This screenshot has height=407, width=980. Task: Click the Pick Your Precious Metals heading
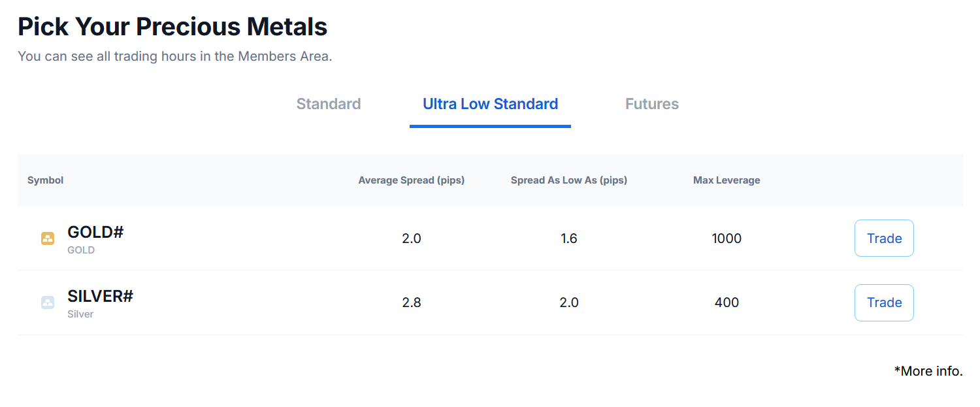[172, 27]
